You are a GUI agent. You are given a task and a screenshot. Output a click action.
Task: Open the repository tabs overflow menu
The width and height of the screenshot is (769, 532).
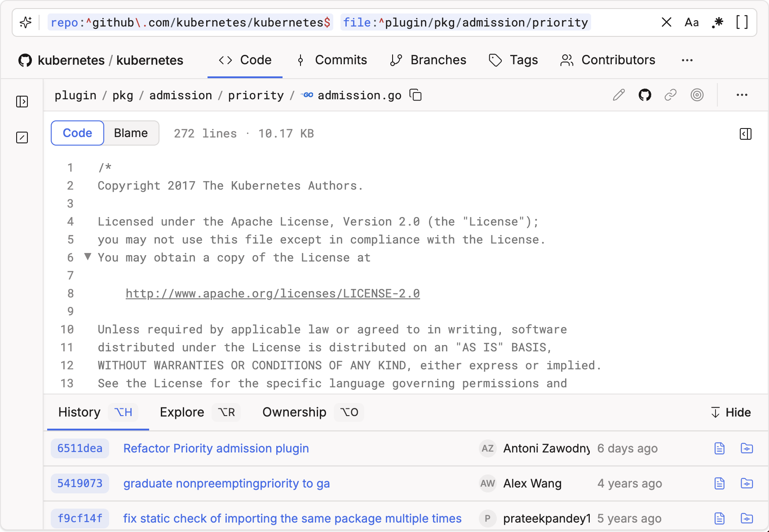click(687, 60)
